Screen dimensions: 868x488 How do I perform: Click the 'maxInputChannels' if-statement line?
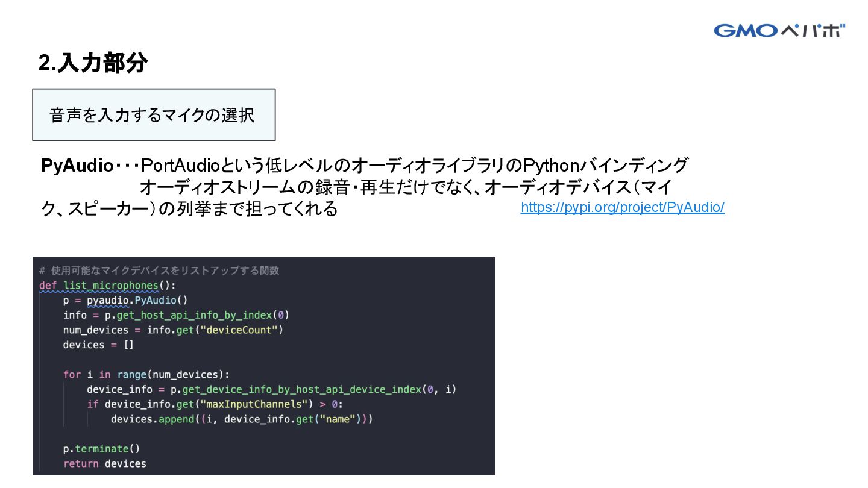(215, 404)
